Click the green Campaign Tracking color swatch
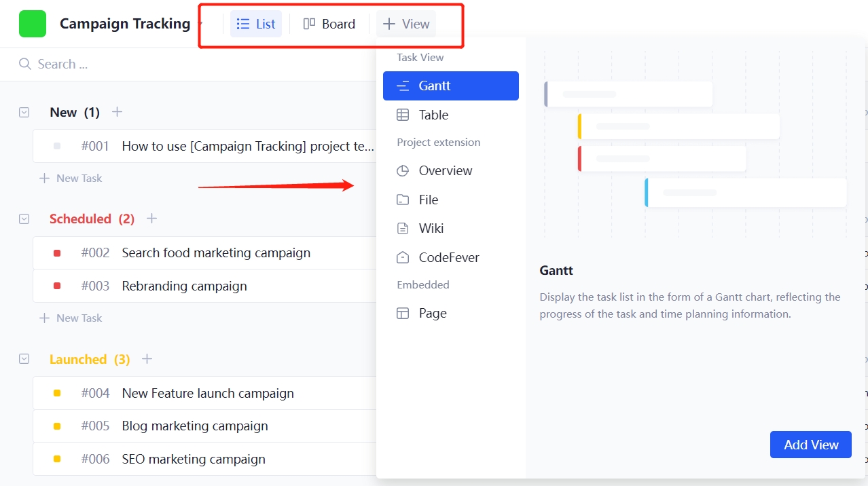This screenshot has height=486, width=868. click(32, 24)
